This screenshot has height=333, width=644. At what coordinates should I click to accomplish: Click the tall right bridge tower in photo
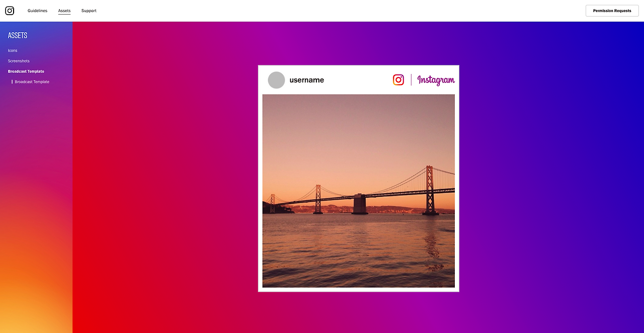[x=430, y=190]
